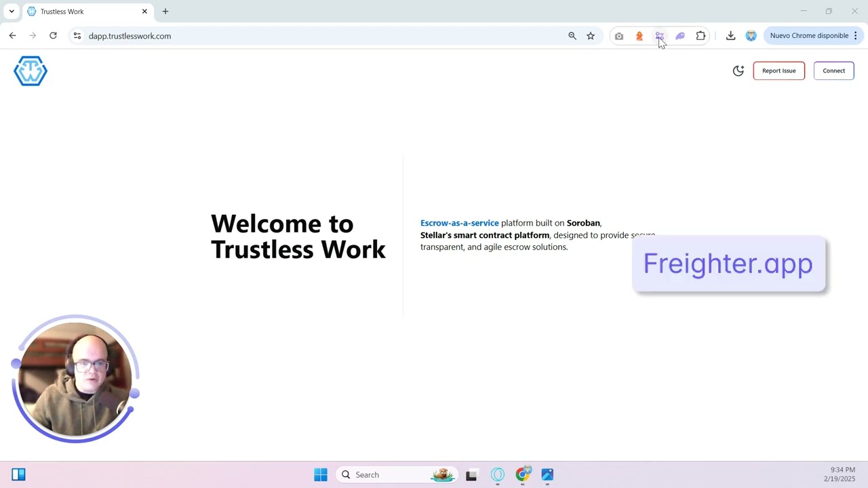Go back to the previous page

tap(12, 36)
